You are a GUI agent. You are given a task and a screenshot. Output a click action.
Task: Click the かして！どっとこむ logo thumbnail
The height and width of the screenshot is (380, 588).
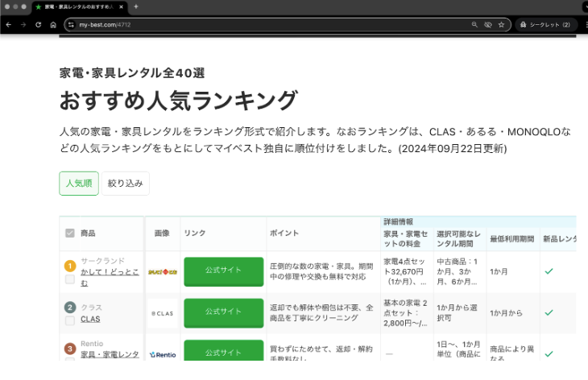pyautogui.click(x=163, y=271)
